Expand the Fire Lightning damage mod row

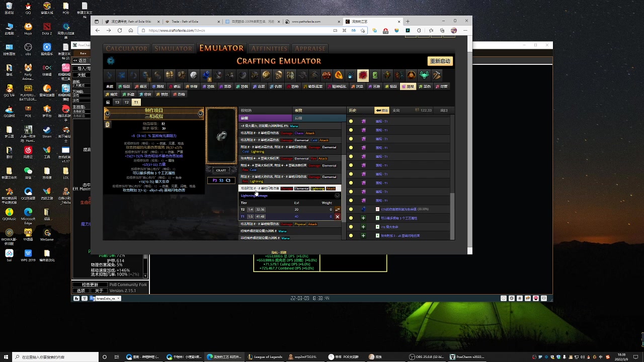(x=290, y=179)
